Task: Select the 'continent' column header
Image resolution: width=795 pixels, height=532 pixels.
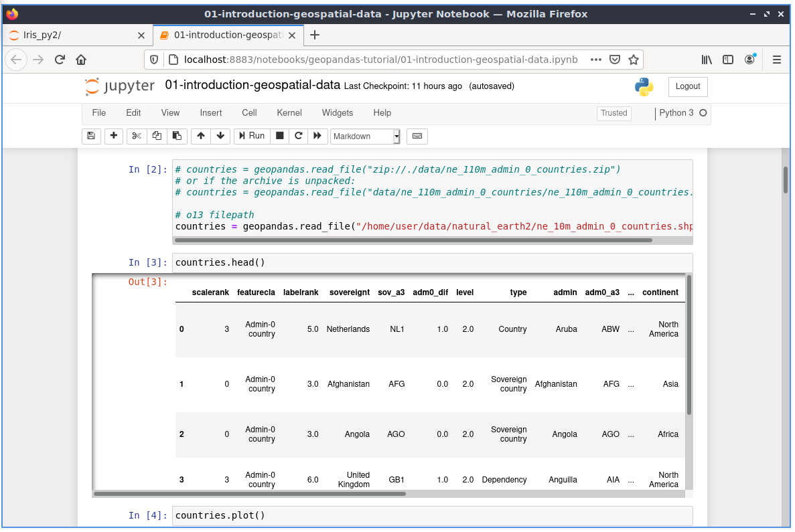Action: (662, 293)
